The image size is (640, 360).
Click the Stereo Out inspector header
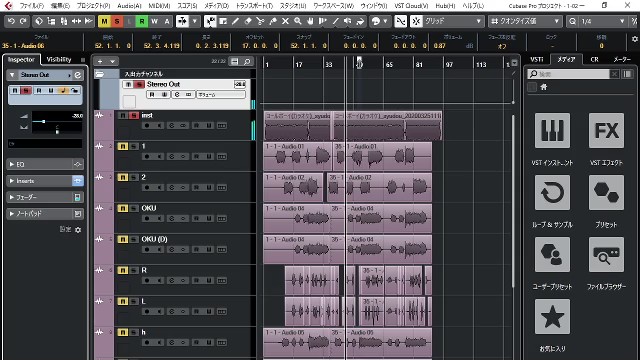tap(45, 75)
